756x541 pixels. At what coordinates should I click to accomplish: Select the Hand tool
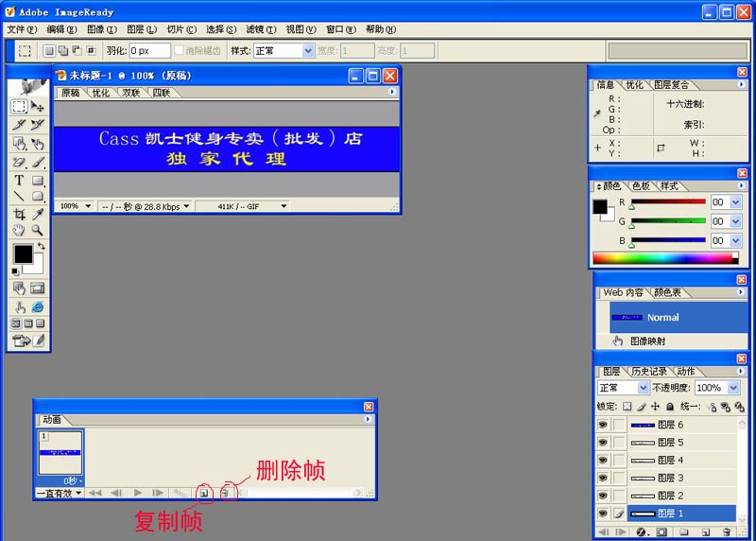(19, 230)
